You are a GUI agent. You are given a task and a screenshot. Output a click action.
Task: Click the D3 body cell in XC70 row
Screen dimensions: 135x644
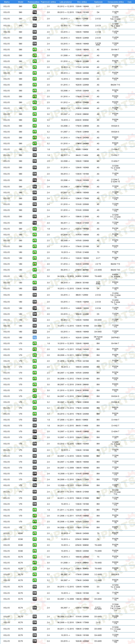point(98,587)
